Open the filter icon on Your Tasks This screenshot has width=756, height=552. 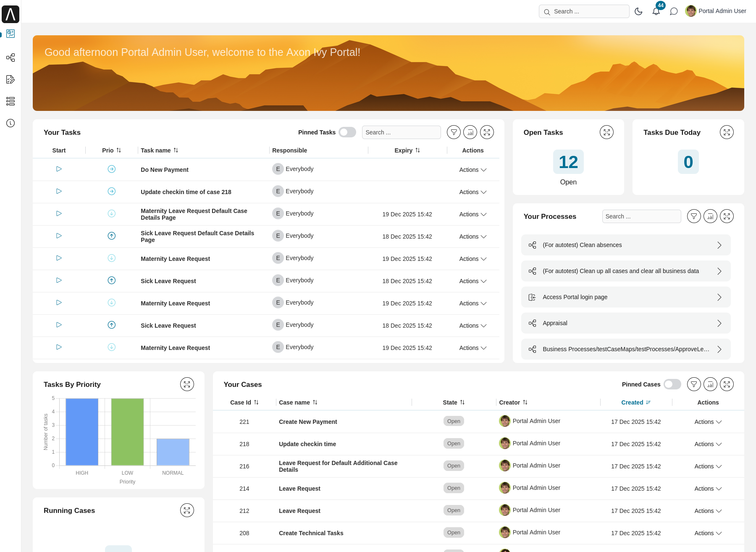454,132
